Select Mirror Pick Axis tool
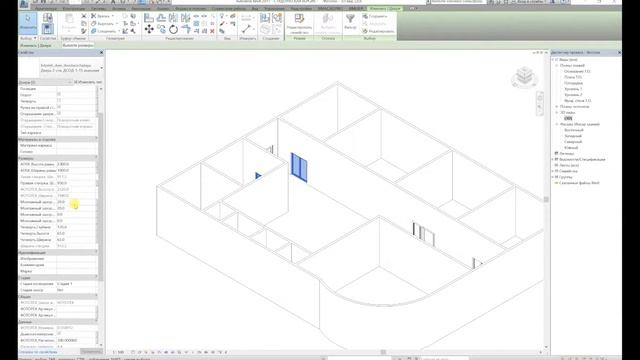 [x=173, y=18]
